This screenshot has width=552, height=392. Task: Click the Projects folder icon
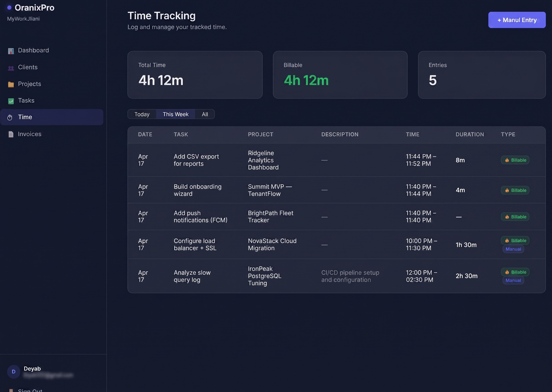tap(11, 84)
